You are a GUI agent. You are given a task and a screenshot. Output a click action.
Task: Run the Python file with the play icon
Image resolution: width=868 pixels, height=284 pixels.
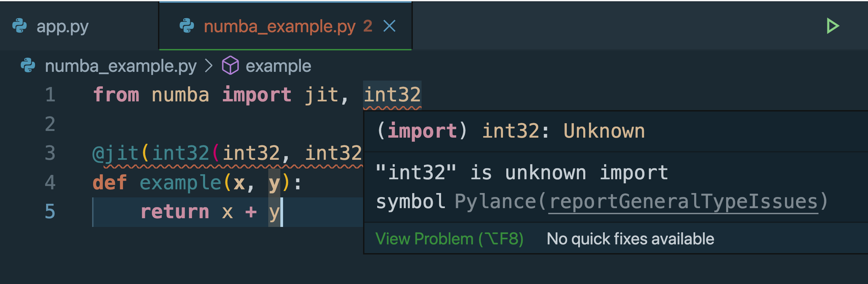pos(832,25)
